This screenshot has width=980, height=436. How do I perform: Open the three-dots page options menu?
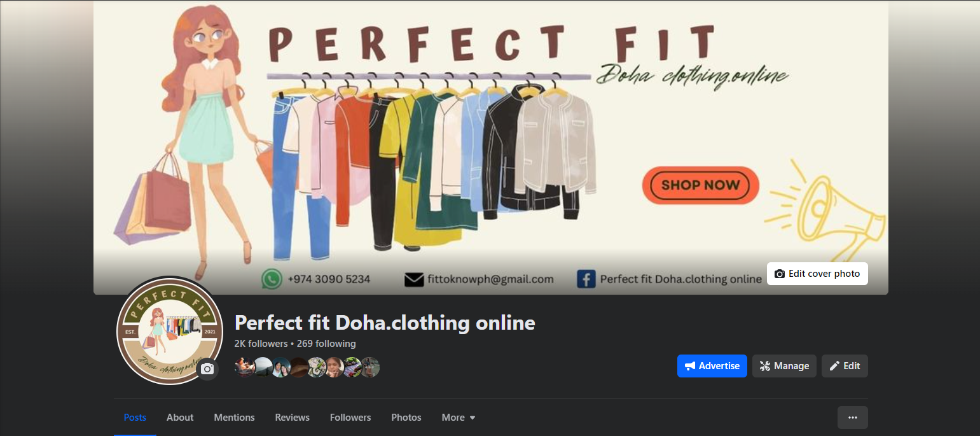(853, 418)
